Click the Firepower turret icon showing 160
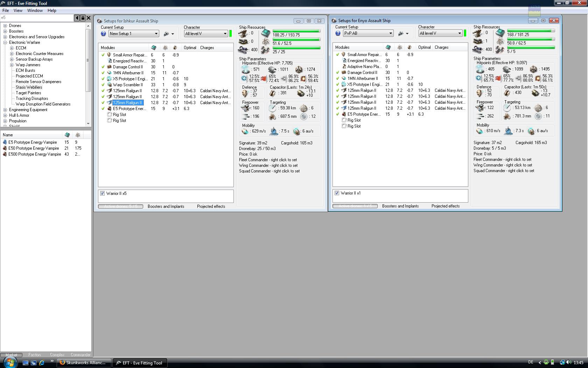This screenshot has height=368, width=588. pos(246,108)
